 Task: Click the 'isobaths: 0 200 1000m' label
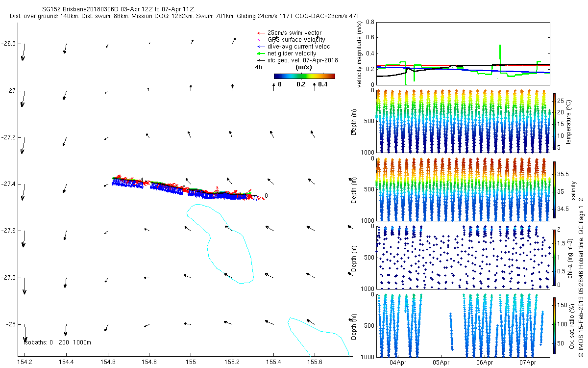click(57, 342)
